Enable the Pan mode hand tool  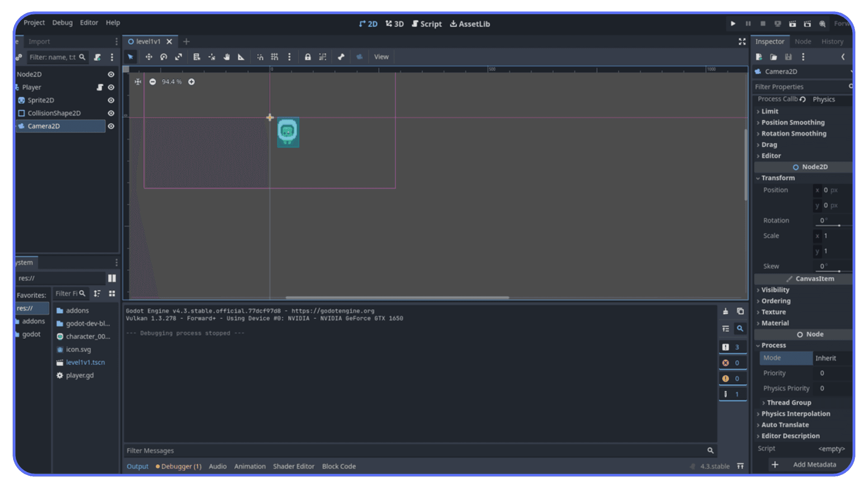pos(226,56)
